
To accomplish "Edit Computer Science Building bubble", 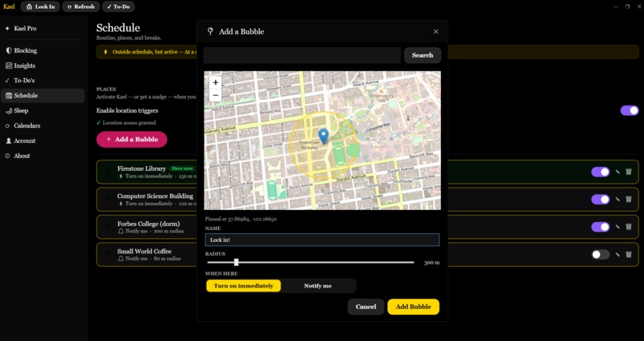I will pyautogui.click(x=618, y=200).
